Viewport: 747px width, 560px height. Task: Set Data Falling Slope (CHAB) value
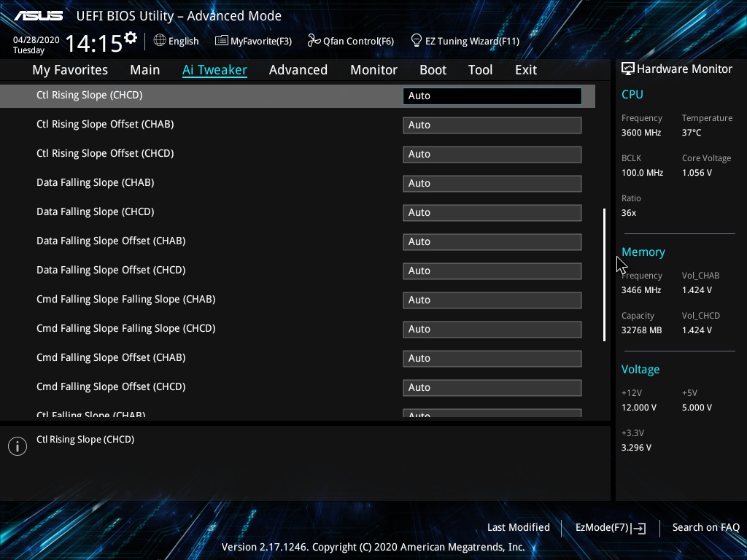tap(492, 183)
